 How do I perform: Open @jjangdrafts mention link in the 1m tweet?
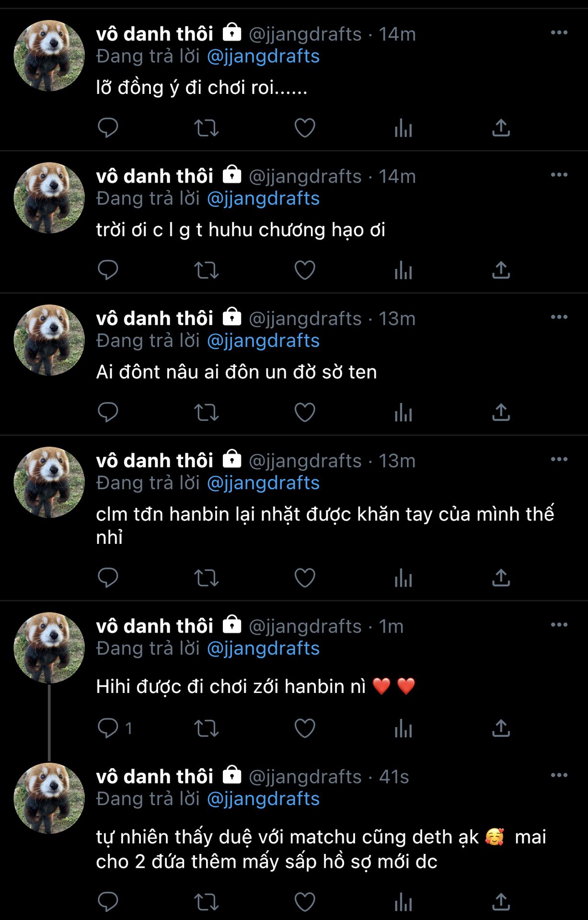tap(263, 648)
